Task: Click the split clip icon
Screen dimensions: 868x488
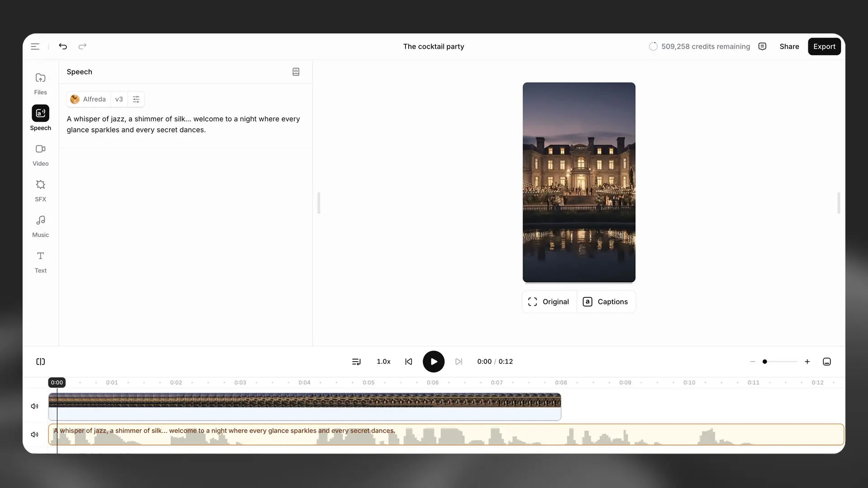Action: (x=41, y=361)
